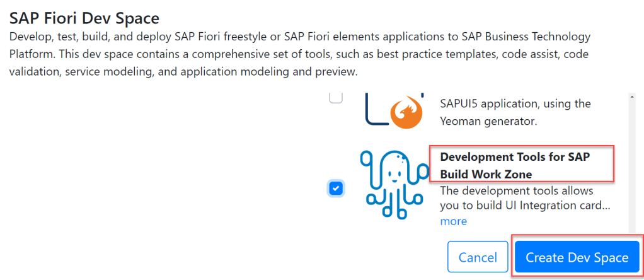Click the scrollbar up arrow
Image resolution: width=644 pixels, height=280 pixels.
coord(631,98)
